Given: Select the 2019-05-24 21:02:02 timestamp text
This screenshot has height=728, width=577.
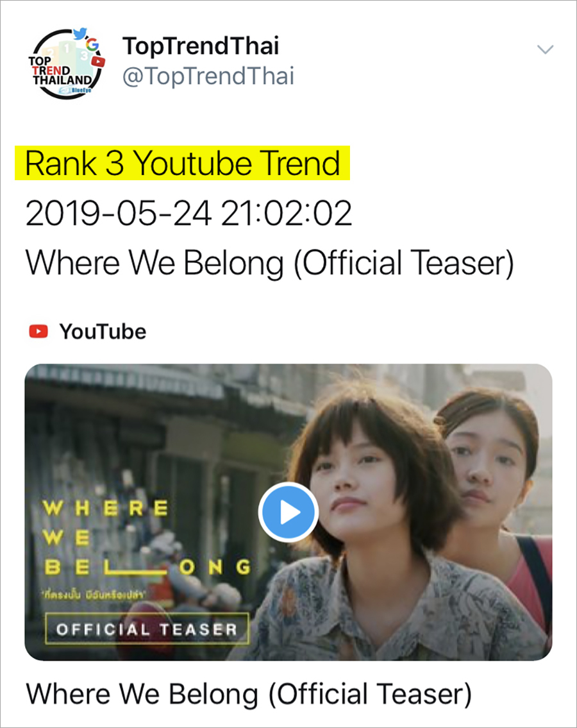Looking at the screenshot, I should pyautogui.click(x=188, y=213).
